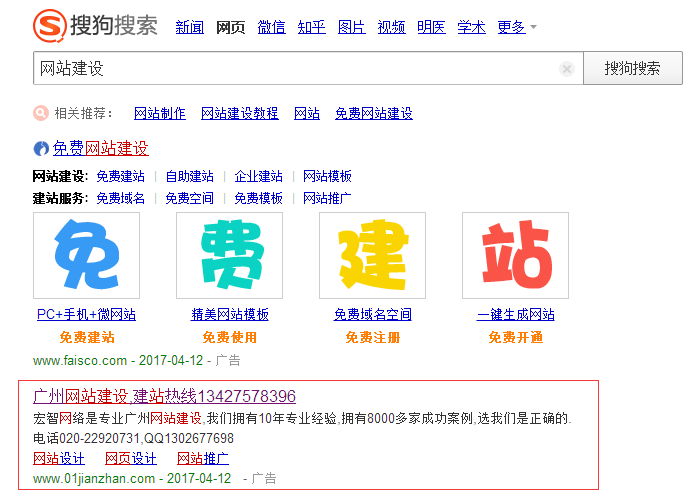
Task: Open related suggestion 网站建设教程
Action: pyautogui.click(x=240, y=114)
